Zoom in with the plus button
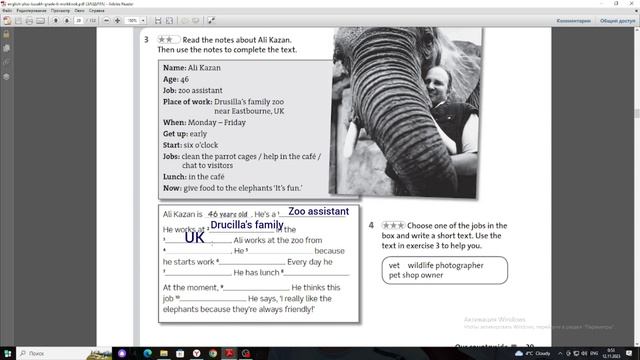 click(117, 20)
